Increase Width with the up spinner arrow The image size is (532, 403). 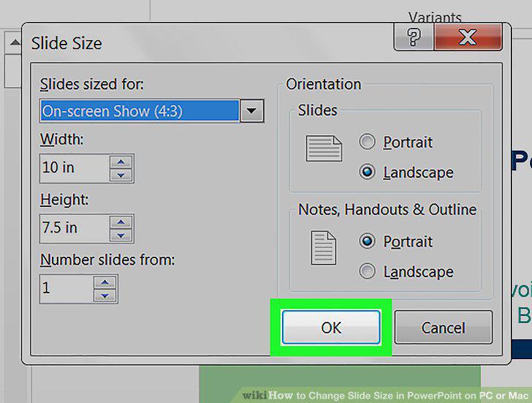click(x=121, y=162)
